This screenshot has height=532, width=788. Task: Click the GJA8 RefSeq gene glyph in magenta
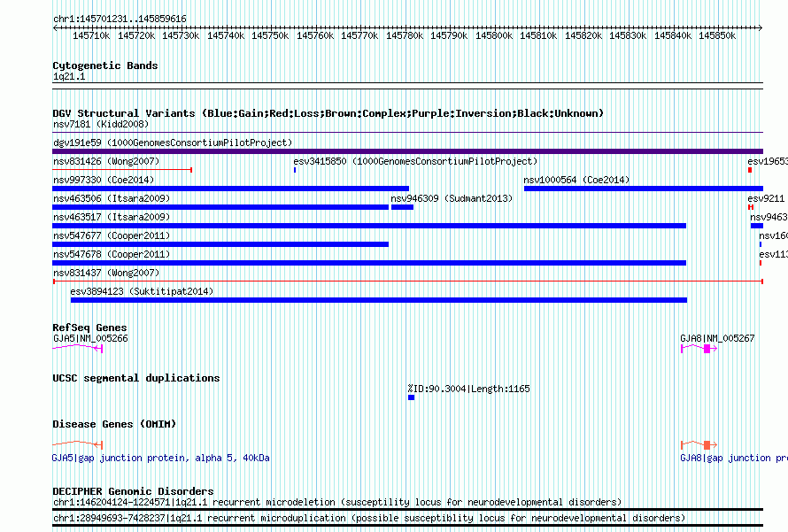point(699,348)
